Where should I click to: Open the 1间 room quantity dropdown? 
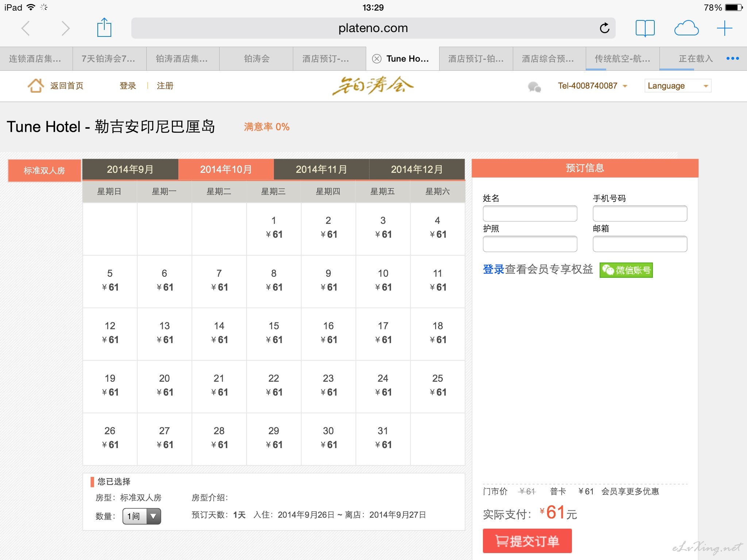(142, 516)
